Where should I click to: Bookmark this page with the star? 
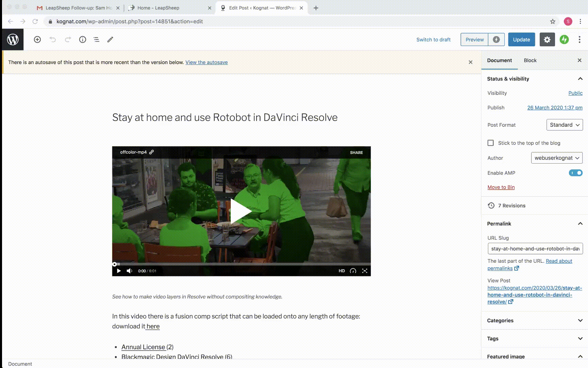(553, 21)
